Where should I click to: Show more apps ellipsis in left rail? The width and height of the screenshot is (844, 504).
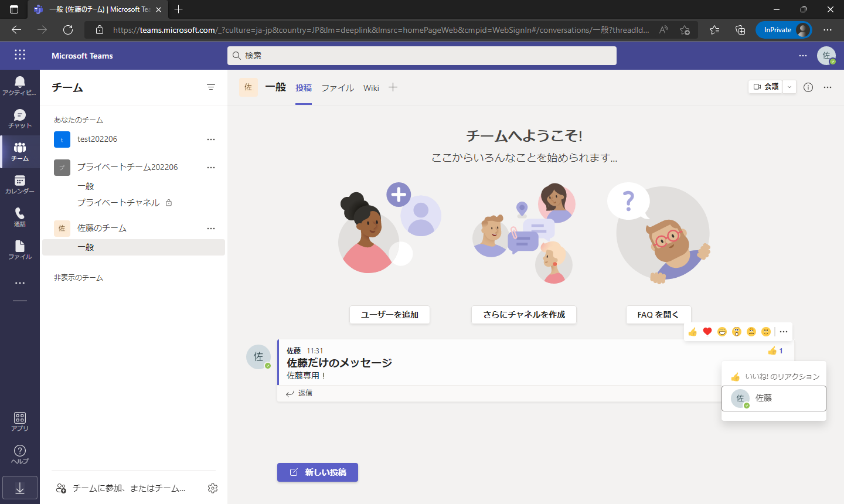(x=20, y=283)
